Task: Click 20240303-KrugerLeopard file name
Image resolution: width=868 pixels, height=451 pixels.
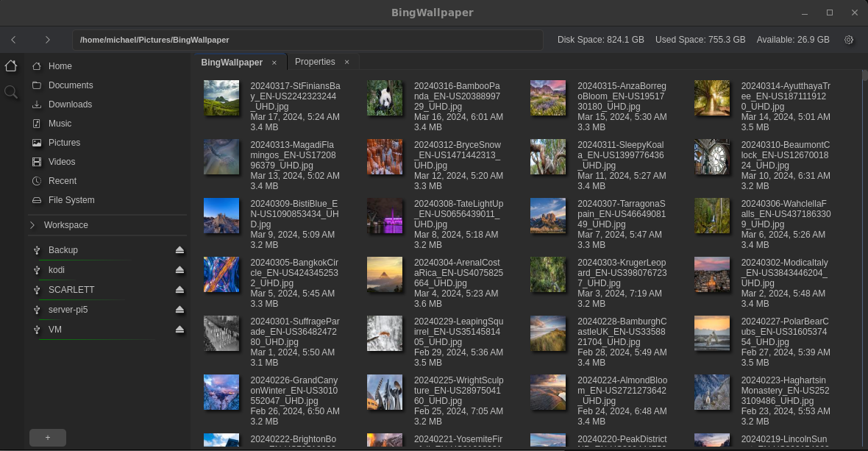Action: [x=622, y=273]
